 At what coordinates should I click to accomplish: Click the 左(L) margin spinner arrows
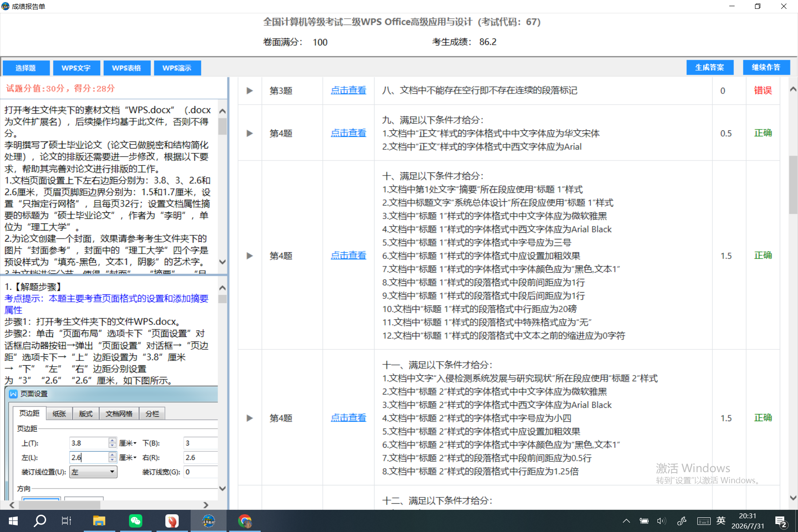[113, 458]
